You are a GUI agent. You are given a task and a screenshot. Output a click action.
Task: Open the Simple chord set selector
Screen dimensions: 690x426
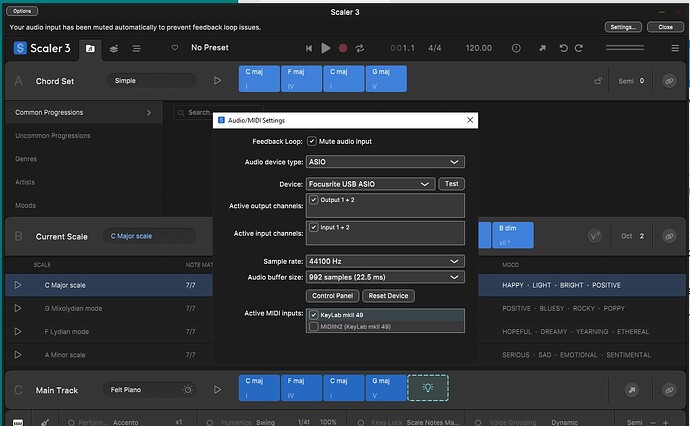click(x=151, y=81)
